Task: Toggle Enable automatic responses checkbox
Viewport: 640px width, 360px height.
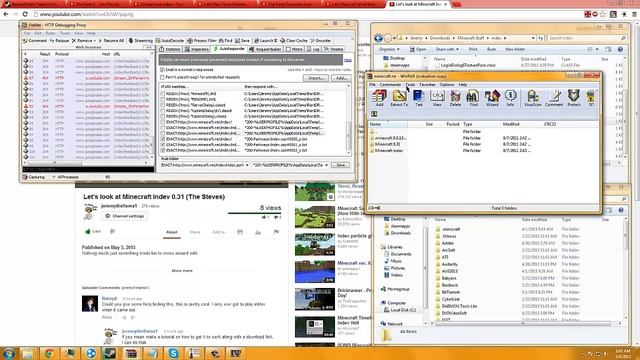Action: coord(163,70)
